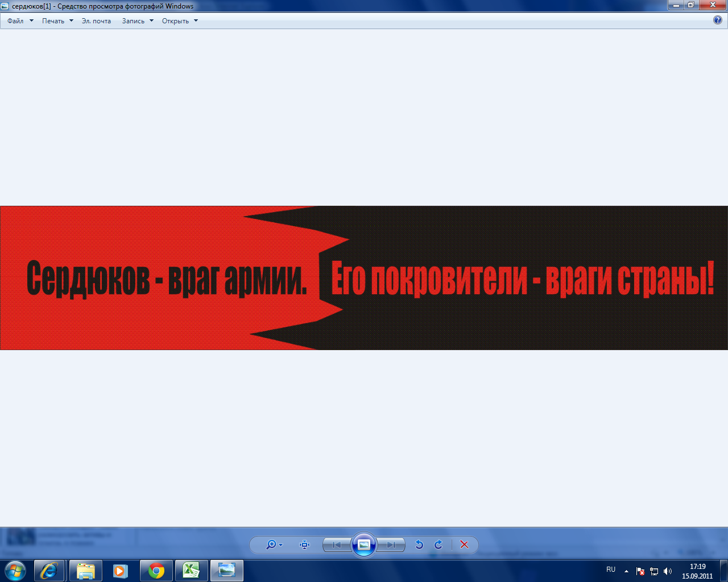Rotate the image clockwise
Viewport: 728px width, 582px height.
pyautogui.click(x=439, y=544)
